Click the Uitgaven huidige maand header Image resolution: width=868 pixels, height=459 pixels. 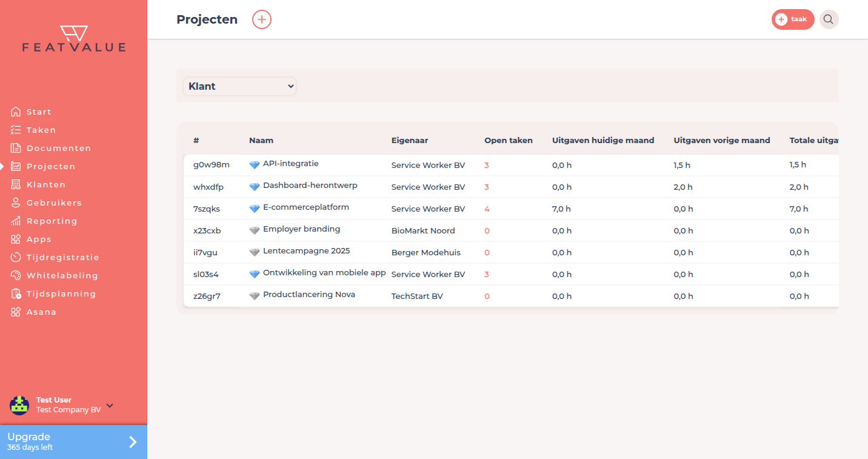click(x=603, y=141)
